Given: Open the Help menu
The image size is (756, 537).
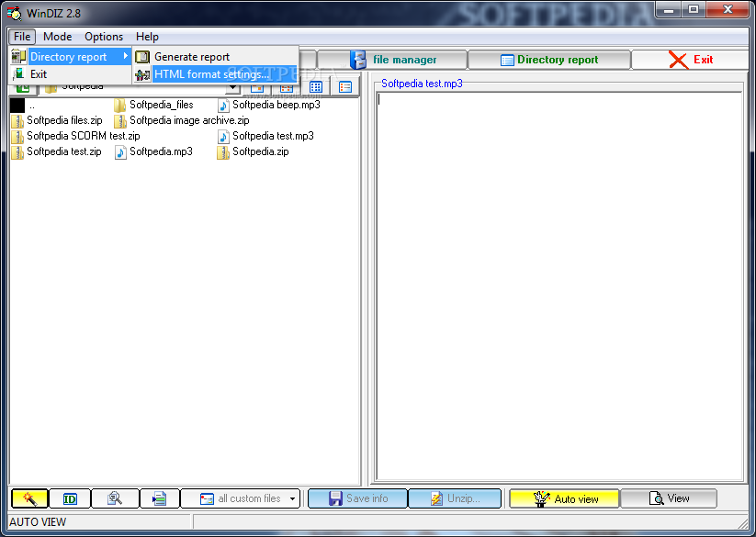Looking at the screenshot, I should [147, 37].
